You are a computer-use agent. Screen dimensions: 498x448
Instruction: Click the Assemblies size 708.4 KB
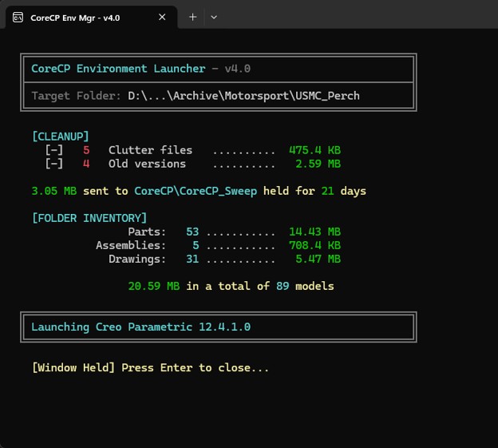(x=314, y=245)
